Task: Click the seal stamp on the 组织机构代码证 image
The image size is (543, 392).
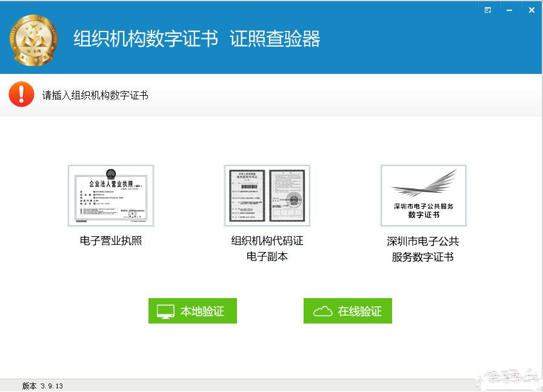Action: [295, 201]
